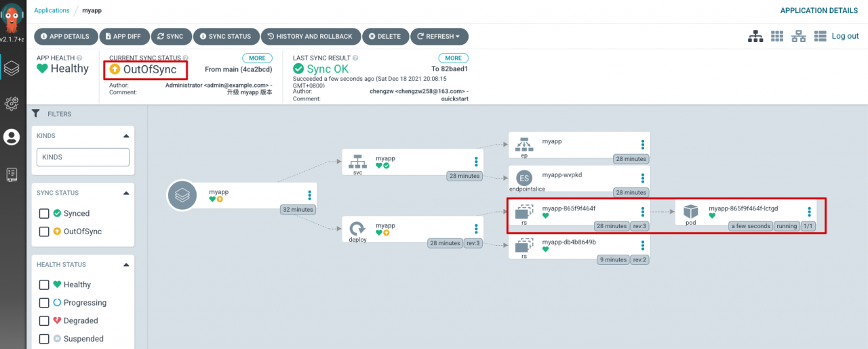The height and width of the screenshot is (349, 868).
Task: Click the Applications breadcrumb link
Action: tap(52, 10)
